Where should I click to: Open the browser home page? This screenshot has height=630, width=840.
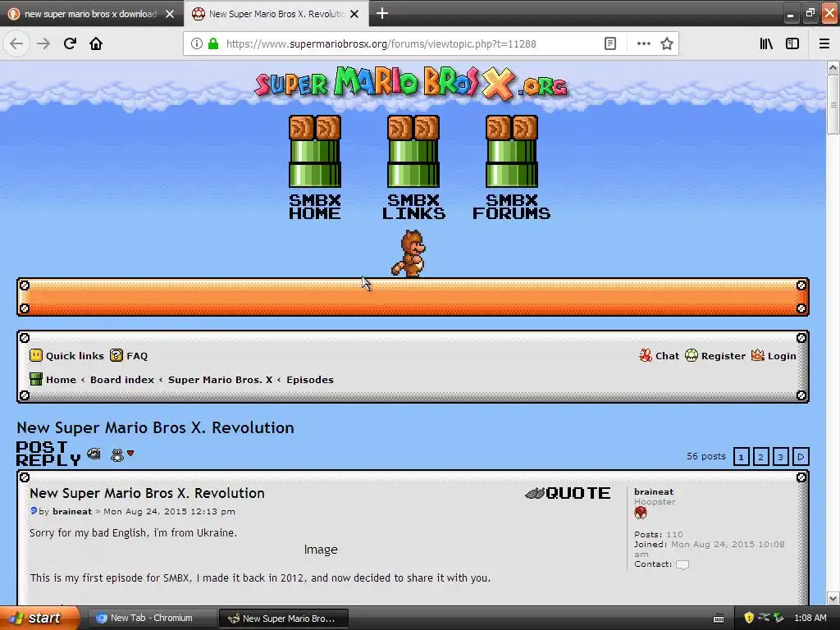click(x=96, y=43)
